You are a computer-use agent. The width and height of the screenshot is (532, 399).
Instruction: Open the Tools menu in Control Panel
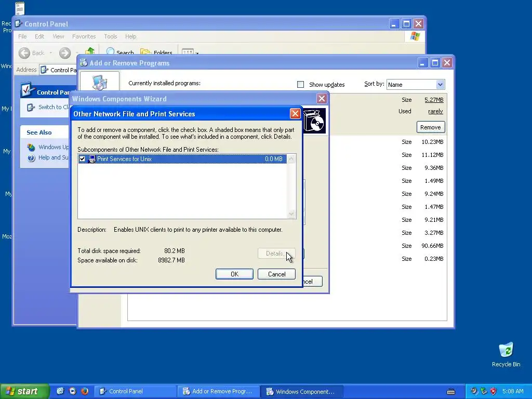111,36
